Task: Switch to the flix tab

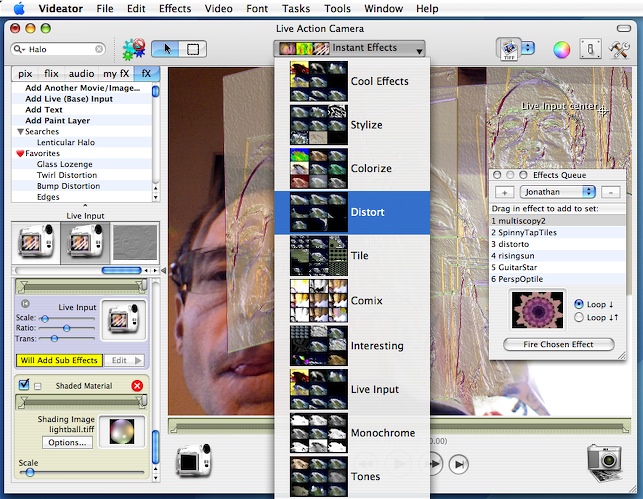Action: [51, 73]
